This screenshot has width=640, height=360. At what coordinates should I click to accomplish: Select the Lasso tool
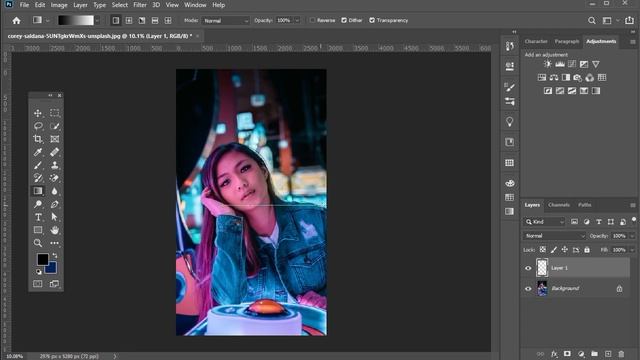tap(38, 126)
